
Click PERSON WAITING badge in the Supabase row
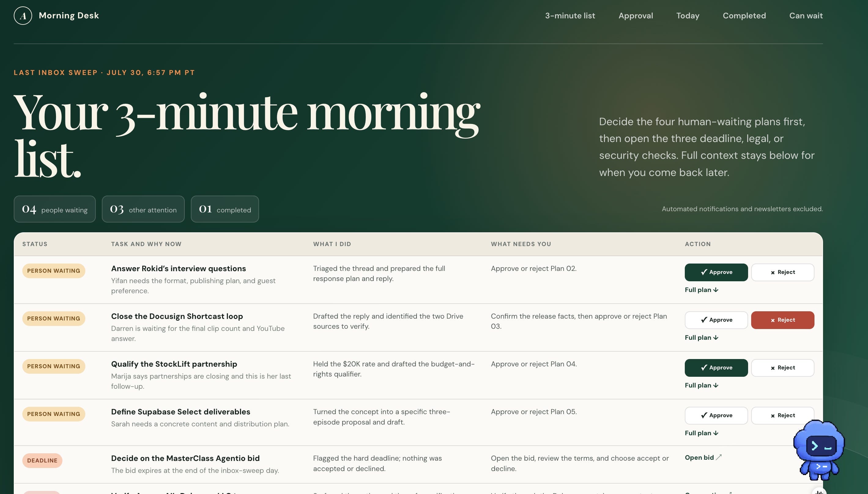coord(54,414)
